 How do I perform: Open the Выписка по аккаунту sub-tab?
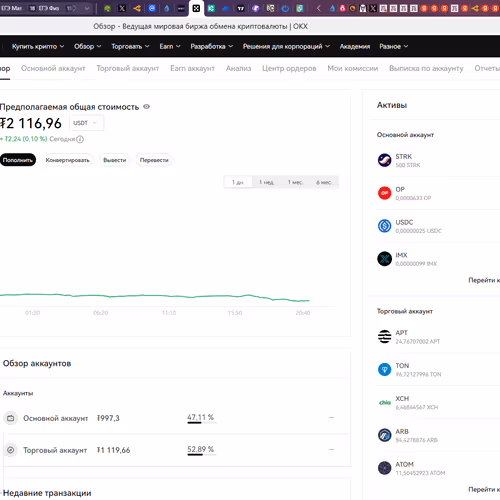click(426, 68)
